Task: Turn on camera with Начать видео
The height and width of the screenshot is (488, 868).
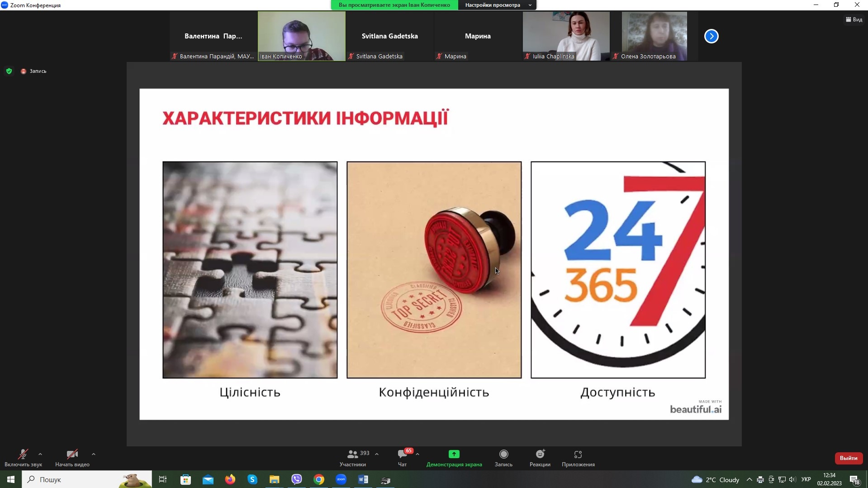Action: coord(72,457)
